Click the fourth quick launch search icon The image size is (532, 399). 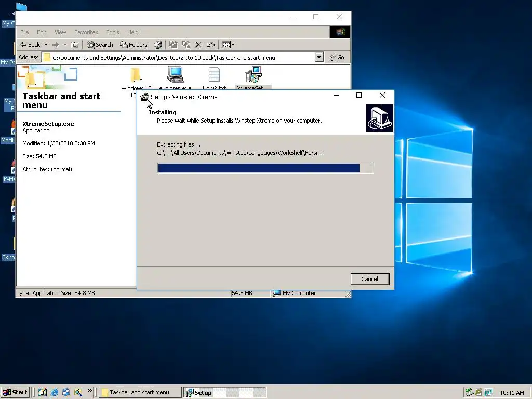[x=78, y=392]
